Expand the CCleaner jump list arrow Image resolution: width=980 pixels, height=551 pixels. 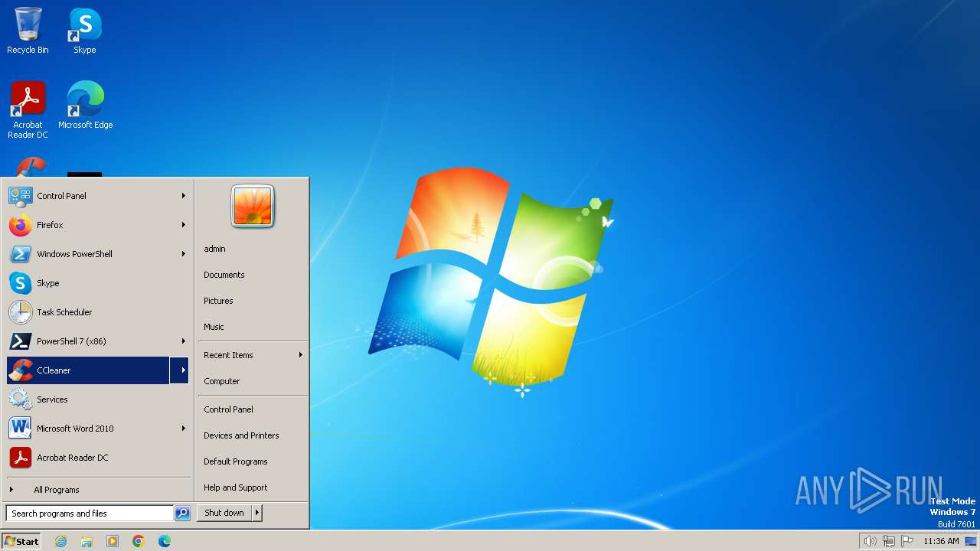pyautogui.click(x=180, y=370)
